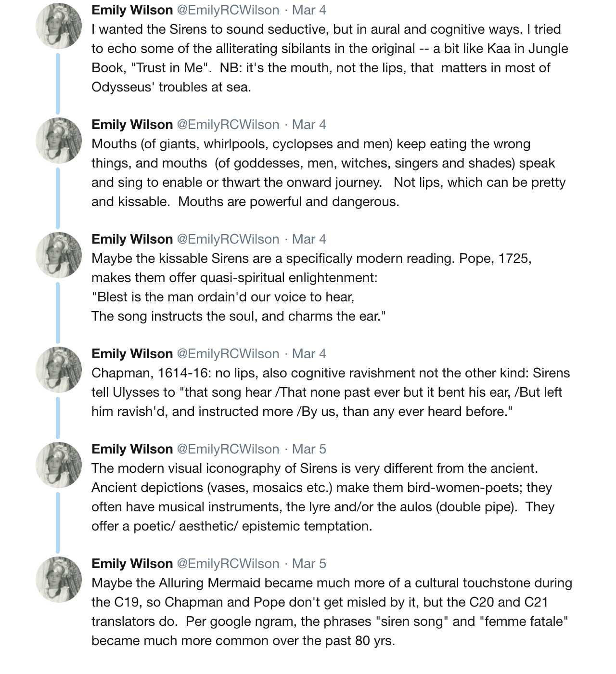This screenshot has height=674, width=616.
Task: Click the Emily Wilson name on the "I wanted the Sirens" tweet
Action: [x=132, y=10]
